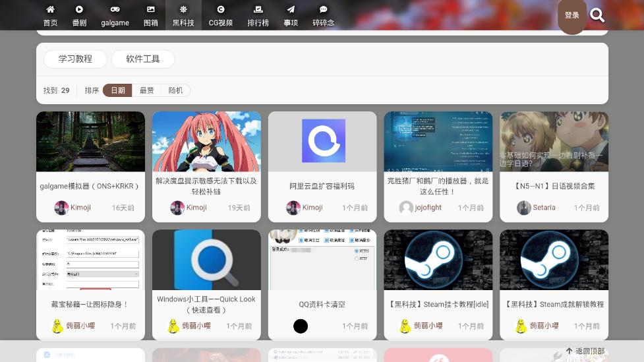Open the 番剧 play icon
644x362 pixels.
[79, 9]
